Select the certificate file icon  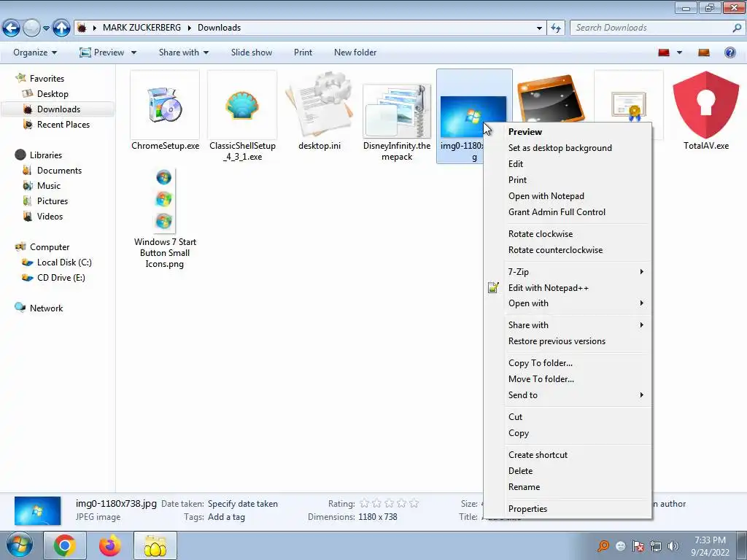[630, 106]
